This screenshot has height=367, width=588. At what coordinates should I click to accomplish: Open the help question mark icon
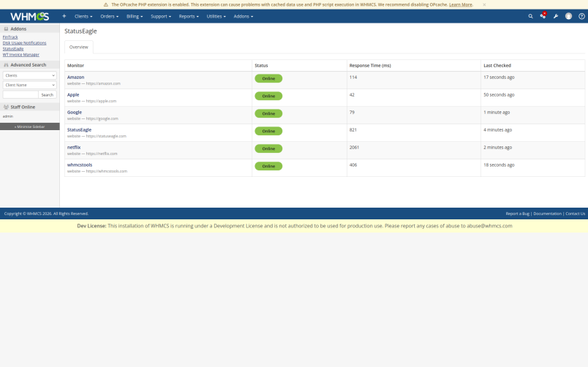coord(581,16)
